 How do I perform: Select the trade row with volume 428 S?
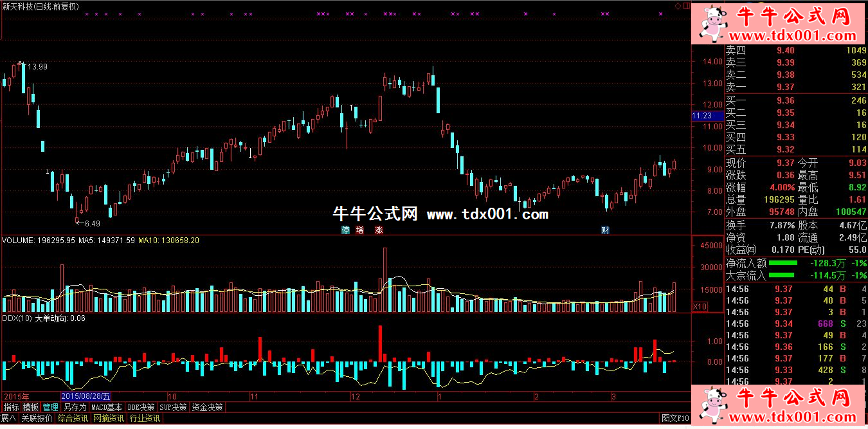pos(796,370)
